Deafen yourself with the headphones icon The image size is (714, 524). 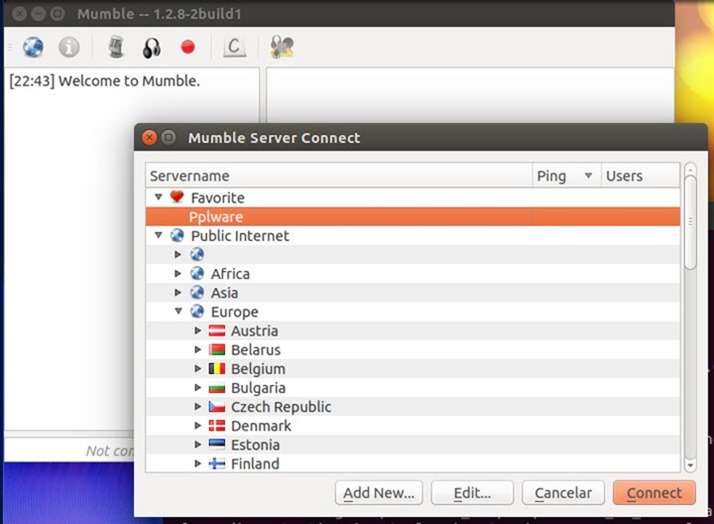(x=152, y=47)
